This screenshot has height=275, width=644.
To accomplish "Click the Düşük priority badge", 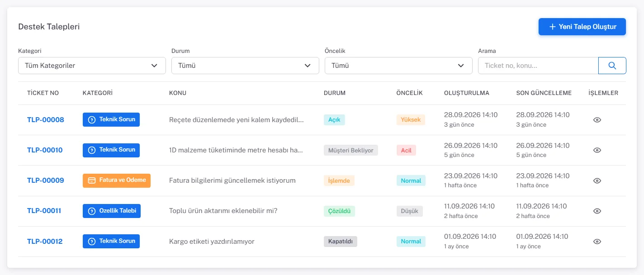I will click(410, 211).
